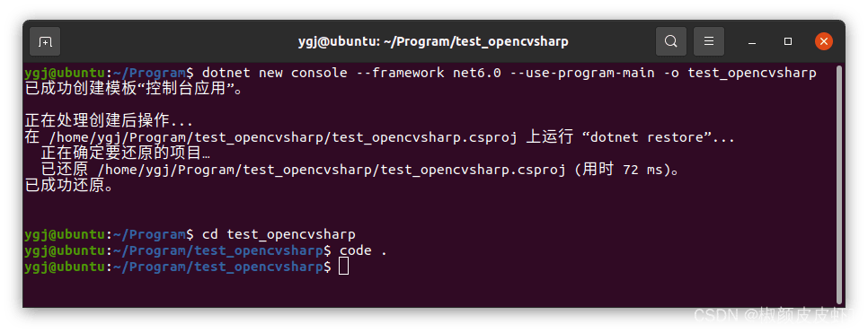Open the terminal search tool
Image resolution: width=868 pixels, height=333 pixels.
tap(671, 41)
